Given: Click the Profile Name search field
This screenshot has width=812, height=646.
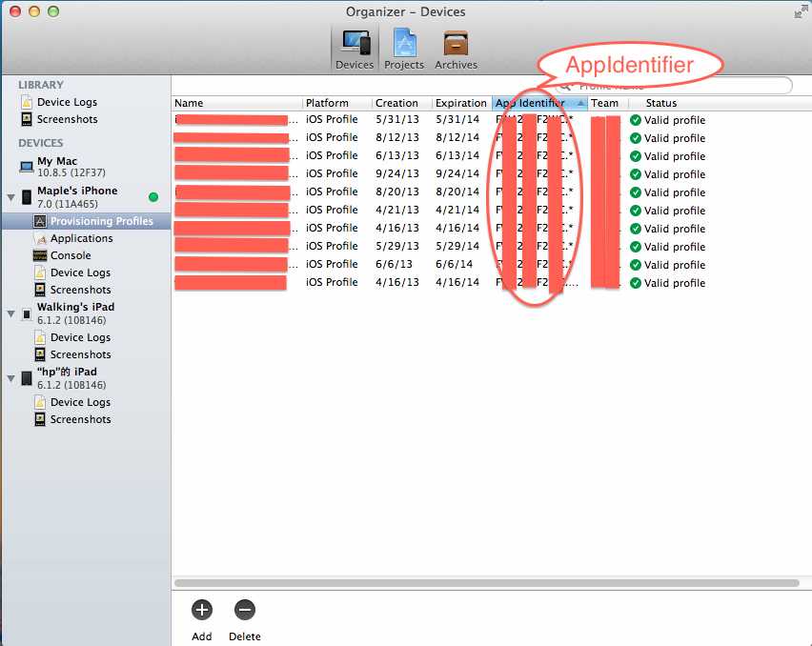Looking at the screenshot, I should click(x=673, y=86).
